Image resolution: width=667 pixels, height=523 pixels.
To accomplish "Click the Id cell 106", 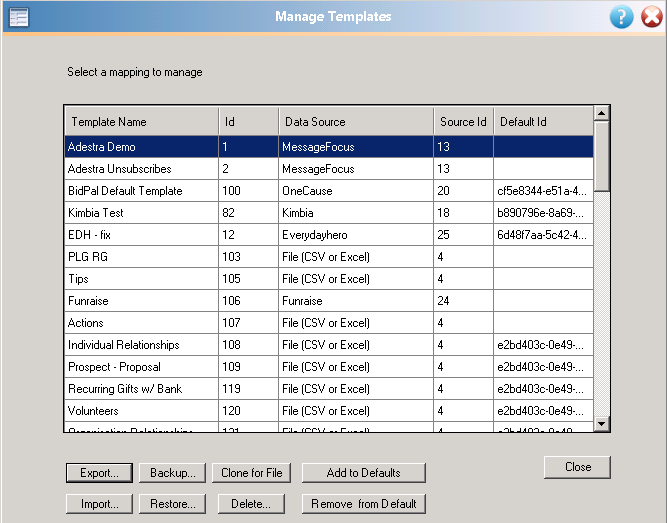I will pos(249,301).
